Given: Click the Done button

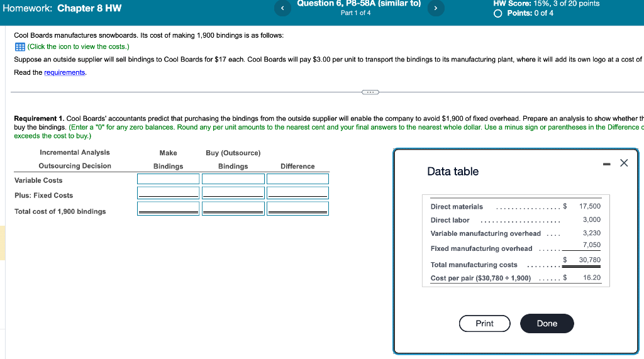Looking at the screenshot, I should 547,323.
